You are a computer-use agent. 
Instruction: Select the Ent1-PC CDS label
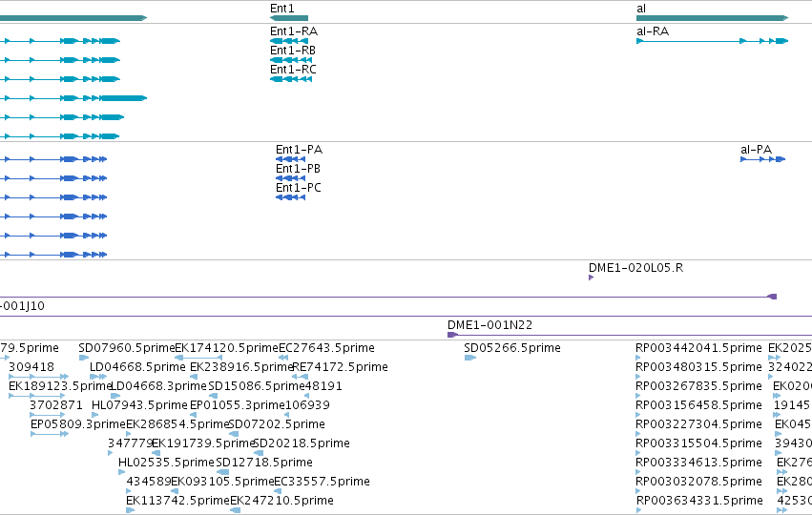click(299, 188)
